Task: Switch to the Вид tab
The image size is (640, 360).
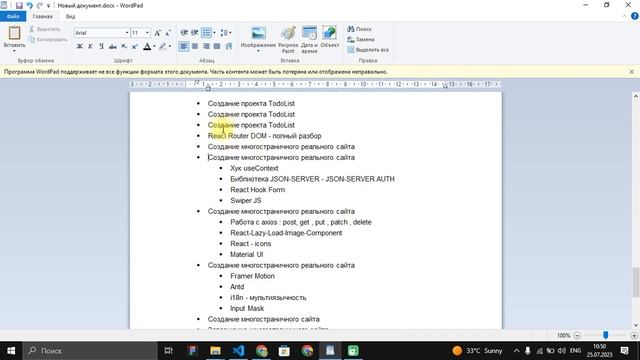Action: tap(71, 16)
